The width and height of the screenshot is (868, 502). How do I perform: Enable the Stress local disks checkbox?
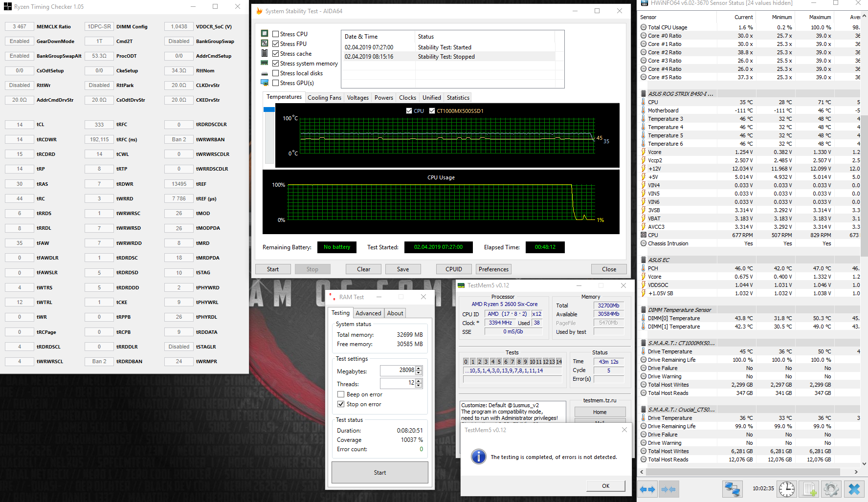click(x=276, y=73)
